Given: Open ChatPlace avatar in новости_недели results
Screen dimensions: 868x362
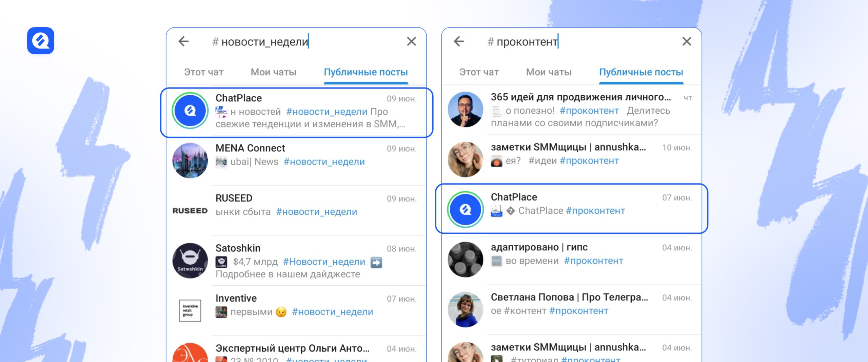Looking at the screenshot, I should click(190, 111).
